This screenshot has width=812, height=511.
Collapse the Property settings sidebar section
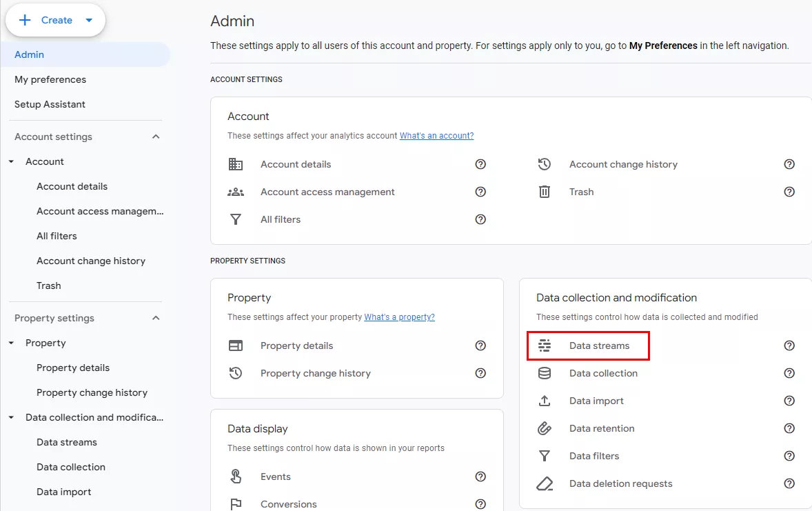[x=156, y=318]
